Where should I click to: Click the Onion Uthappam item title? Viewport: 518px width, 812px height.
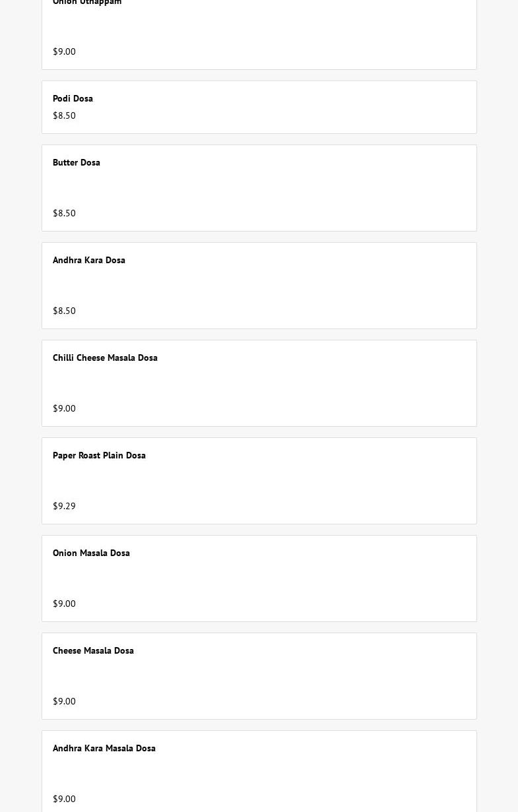(x=87, y=3)
